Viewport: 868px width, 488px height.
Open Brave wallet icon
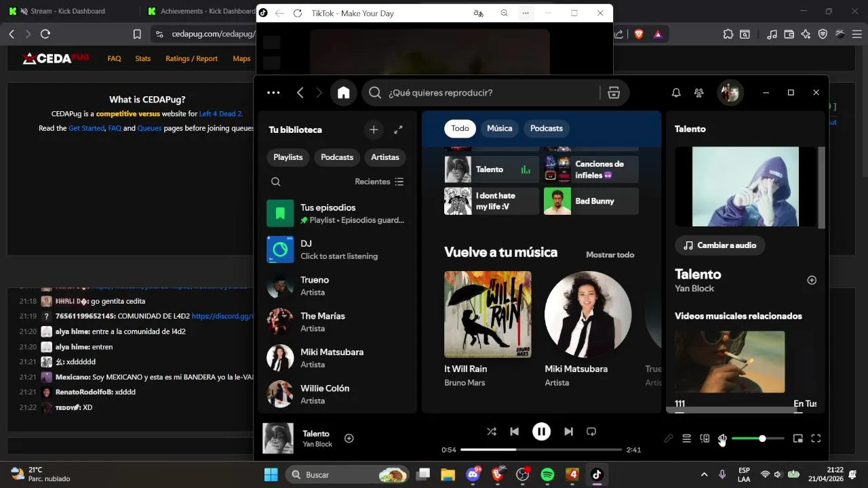(789, 34)
